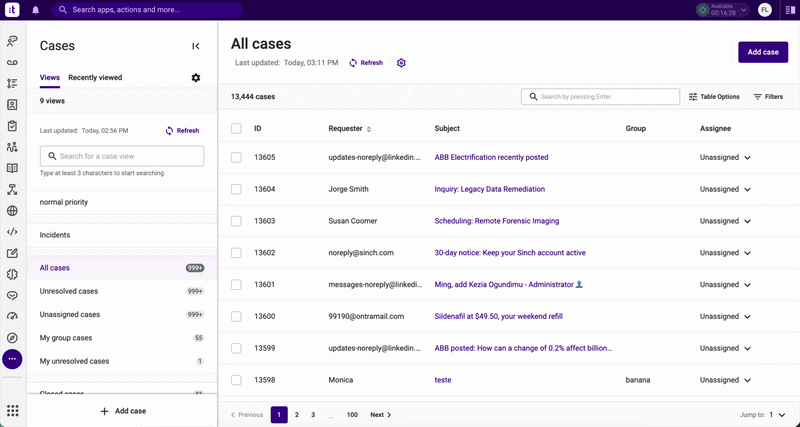Viewport: 800px width, 427px height.
Task: Focus the Search for a case view field
Action: [122, 156]
